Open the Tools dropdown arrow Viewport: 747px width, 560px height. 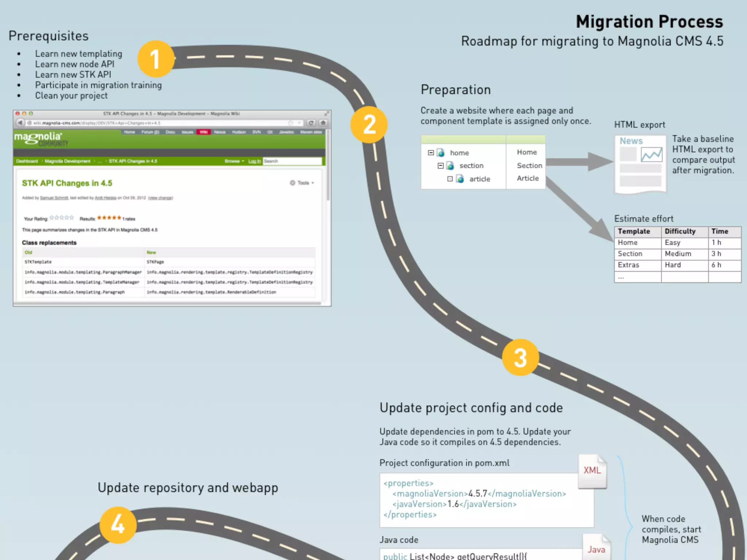[x=313, y=183]
